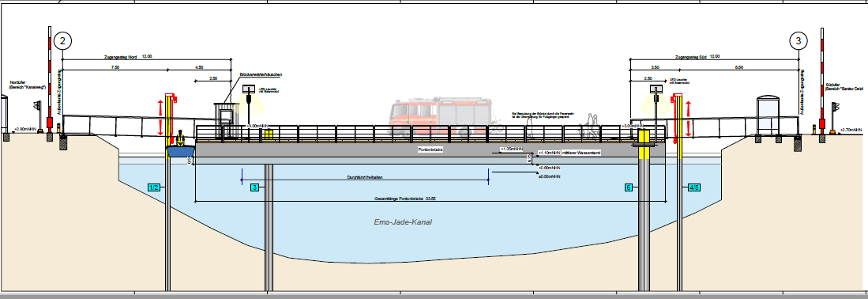Click the south bank traffic signal
This screenshot has height=299, width=868.
point(836,107)
